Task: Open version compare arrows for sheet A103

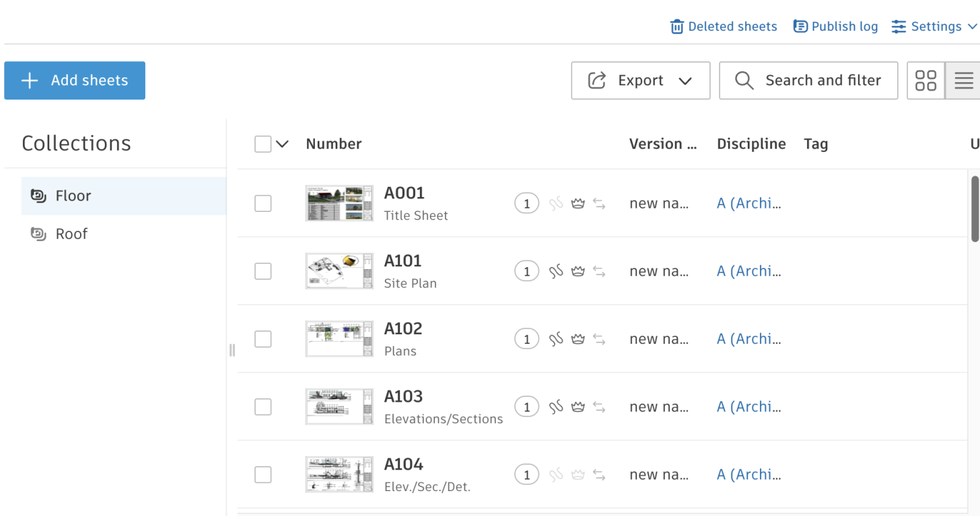Action: coord(600,406)
